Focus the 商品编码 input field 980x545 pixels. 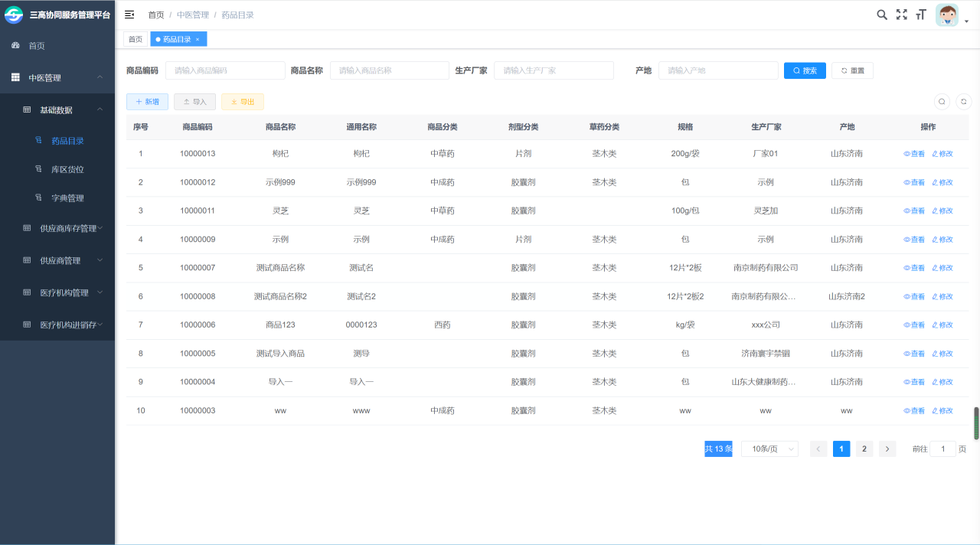click(x=225, y=70)
